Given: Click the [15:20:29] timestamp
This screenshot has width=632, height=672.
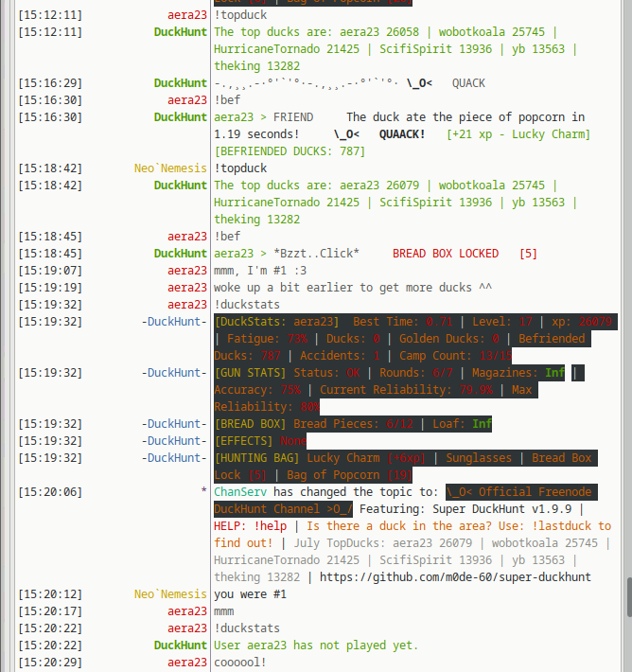Looking at the screenshot, I should [x=50, y=663].
